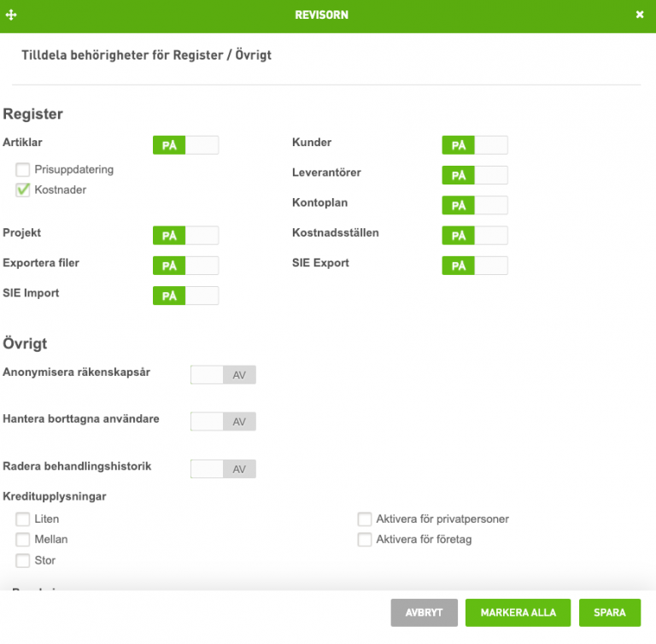The width and height of the screenshot is (656, 644).
Task: Check the Aktivera för privatpersoner box
Action: point(365,519)
